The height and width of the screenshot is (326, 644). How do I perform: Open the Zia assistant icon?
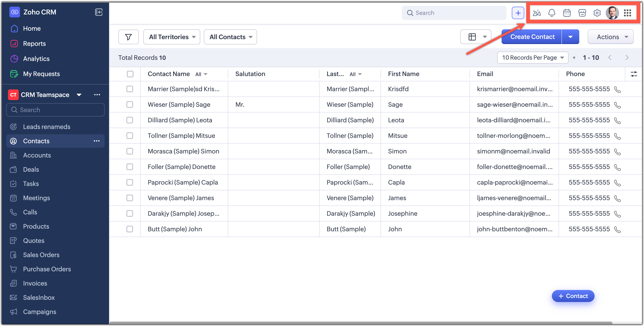(537, 13)
